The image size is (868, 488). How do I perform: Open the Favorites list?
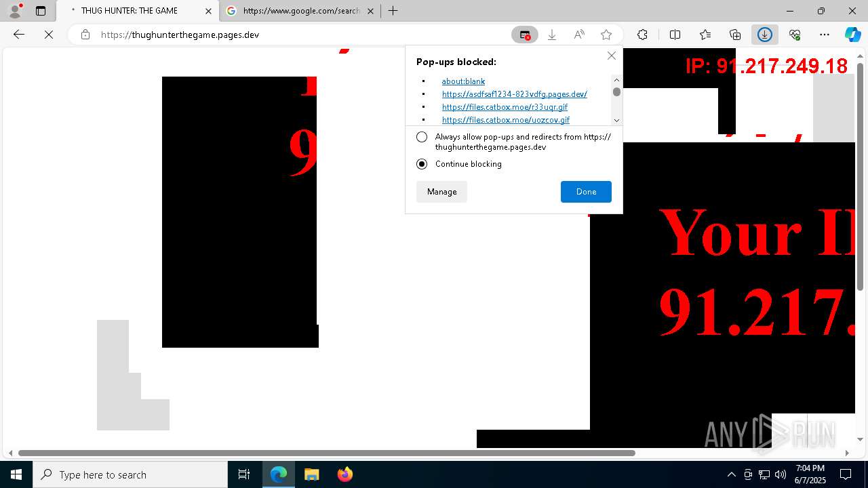(705, 35)
